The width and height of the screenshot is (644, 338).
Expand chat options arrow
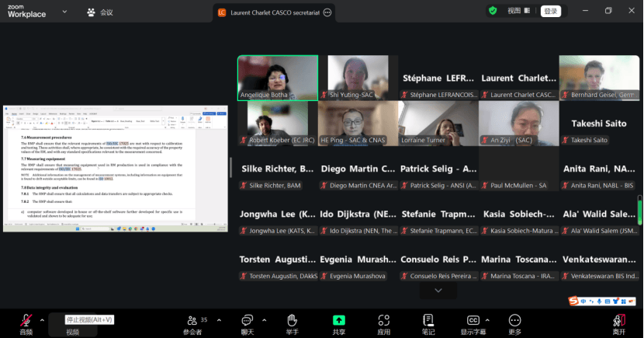265,319
